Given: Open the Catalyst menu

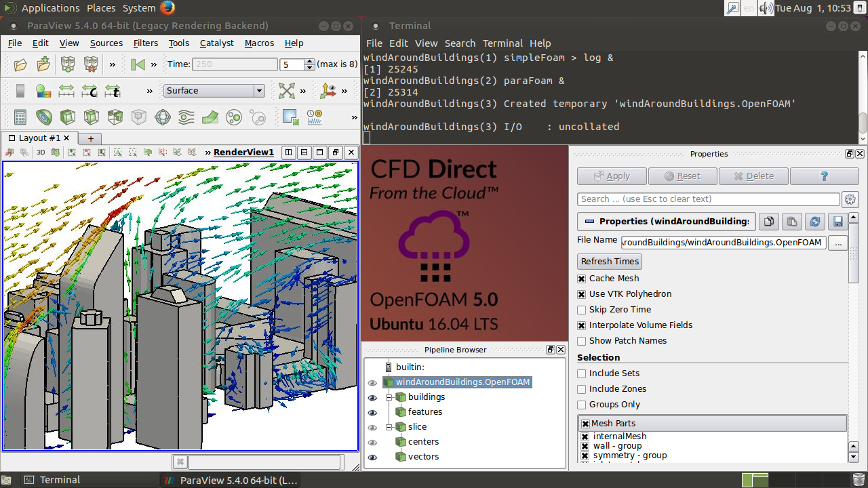Looking at the screenshot, I should pos(217,43).
